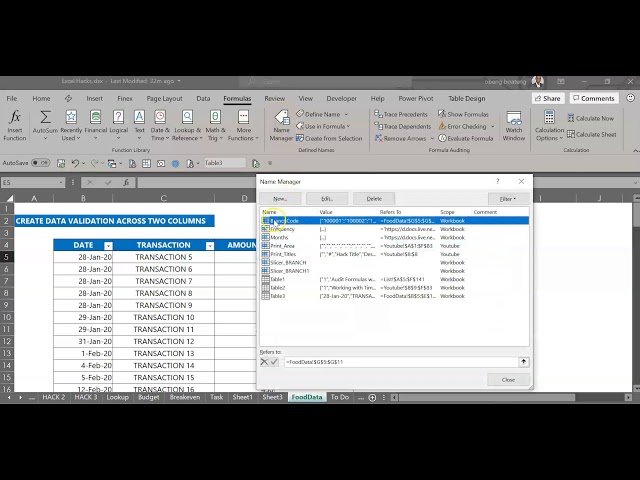
Task: Switch to the Page Layout tab
Action: (x=164, y=98)
